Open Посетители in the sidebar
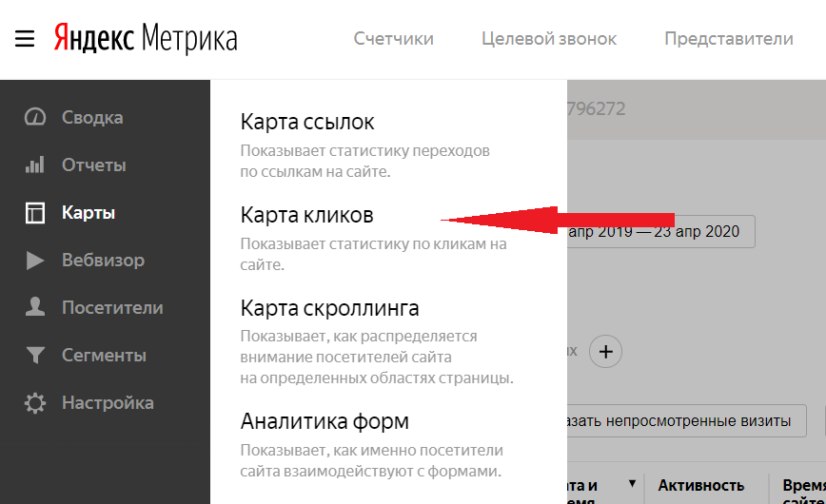Screen dimensions: 826x504 pos(112,307)
